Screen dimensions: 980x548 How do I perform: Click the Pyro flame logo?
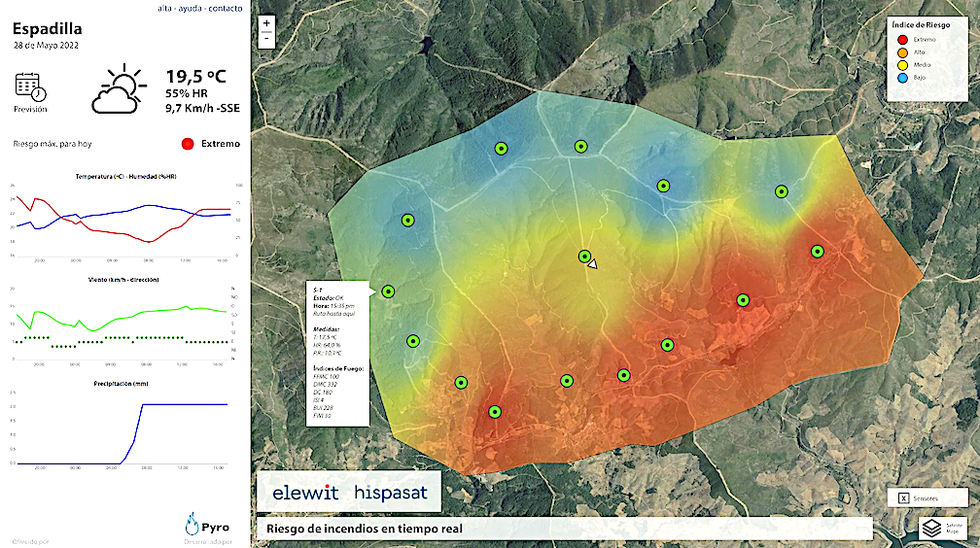coord(192,525)
